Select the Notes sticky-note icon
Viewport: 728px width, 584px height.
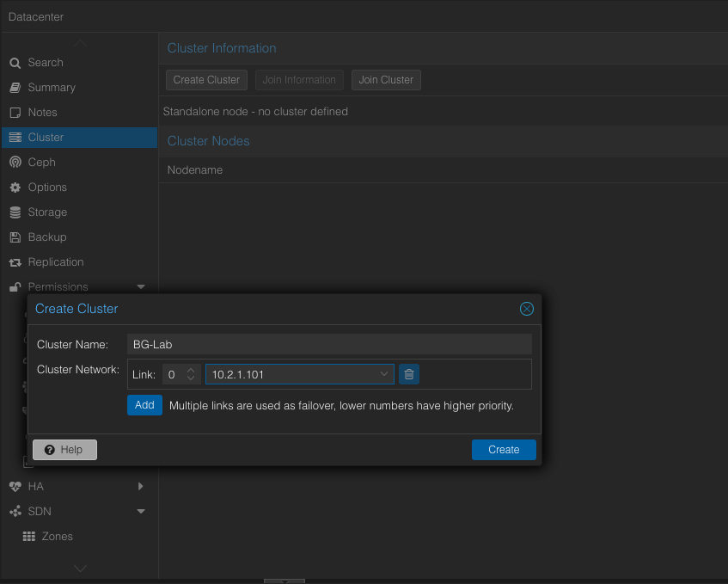[15, 113]
